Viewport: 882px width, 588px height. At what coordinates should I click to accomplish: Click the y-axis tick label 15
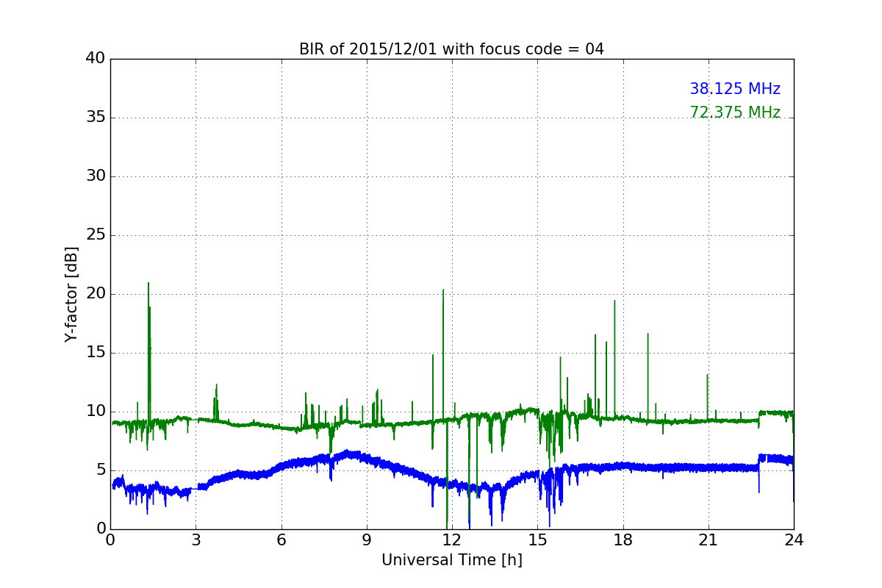96,353
